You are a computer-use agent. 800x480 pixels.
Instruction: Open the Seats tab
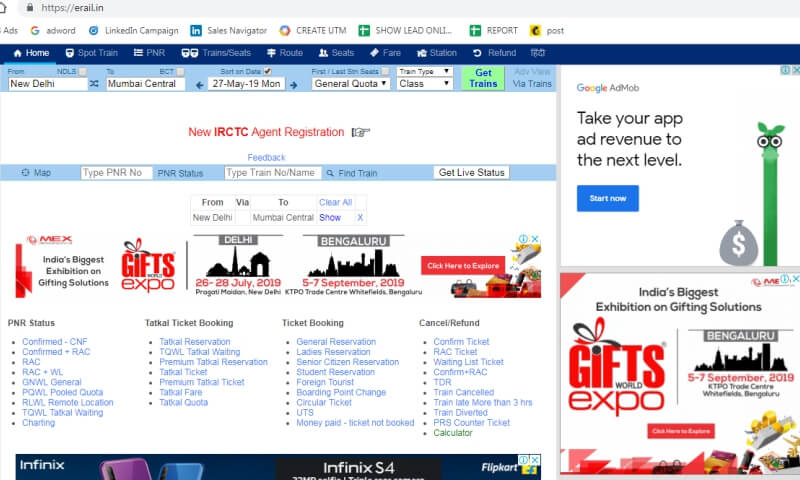click(336, 53)
